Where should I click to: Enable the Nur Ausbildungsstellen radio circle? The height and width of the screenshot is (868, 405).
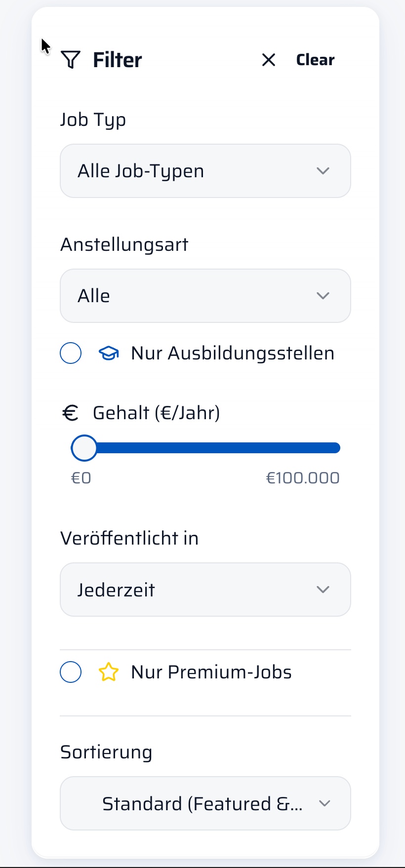click(71, 353)
